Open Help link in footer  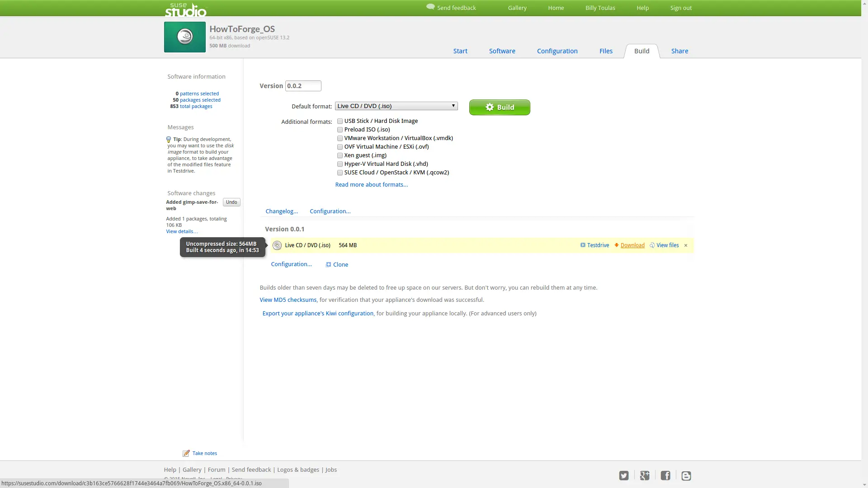(x=170, y=470)
